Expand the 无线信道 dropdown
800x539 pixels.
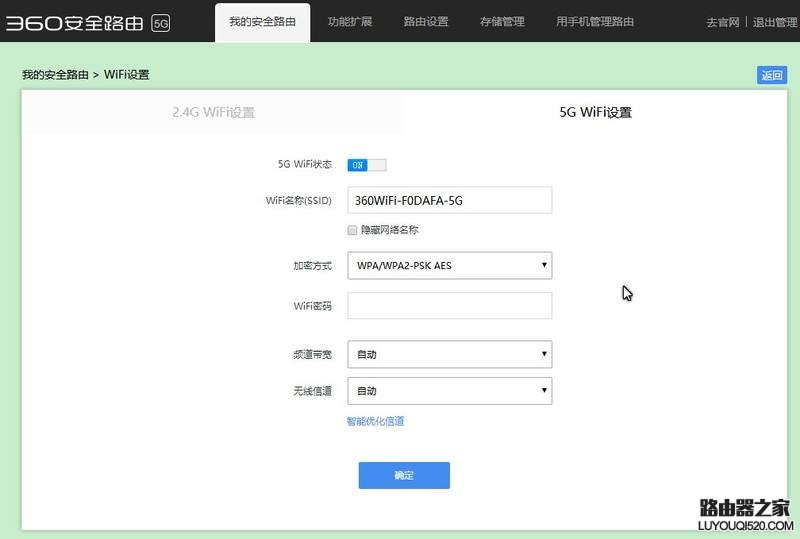[449, 391]
